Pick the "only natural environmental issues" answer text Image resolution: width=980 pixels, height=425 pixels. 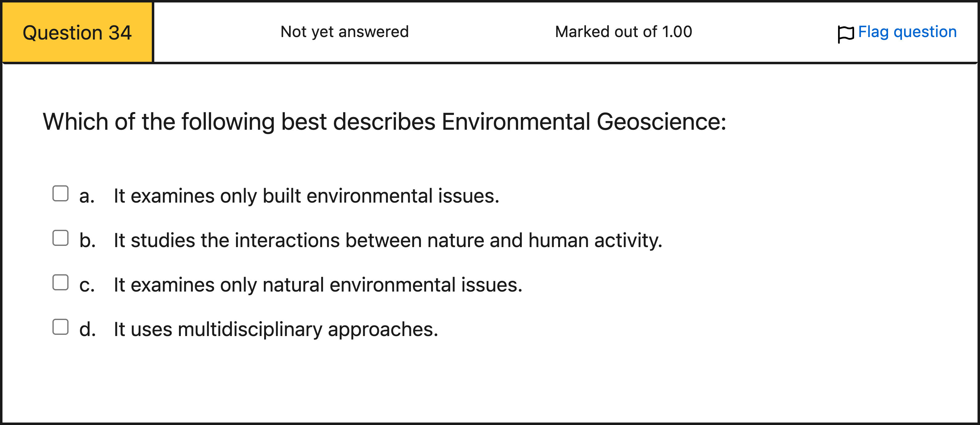tap(392, 285)
